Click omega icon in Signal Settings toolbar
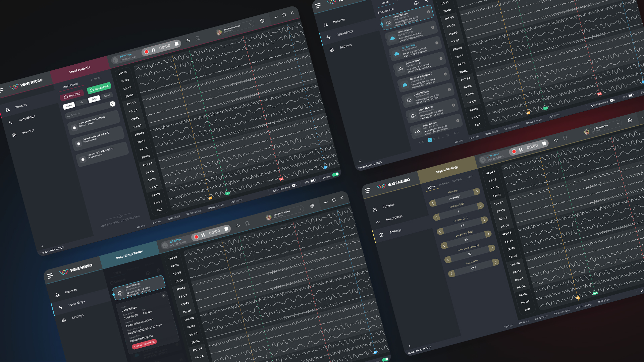The width and height of the screenshot is (644, 362). [565, 138]
